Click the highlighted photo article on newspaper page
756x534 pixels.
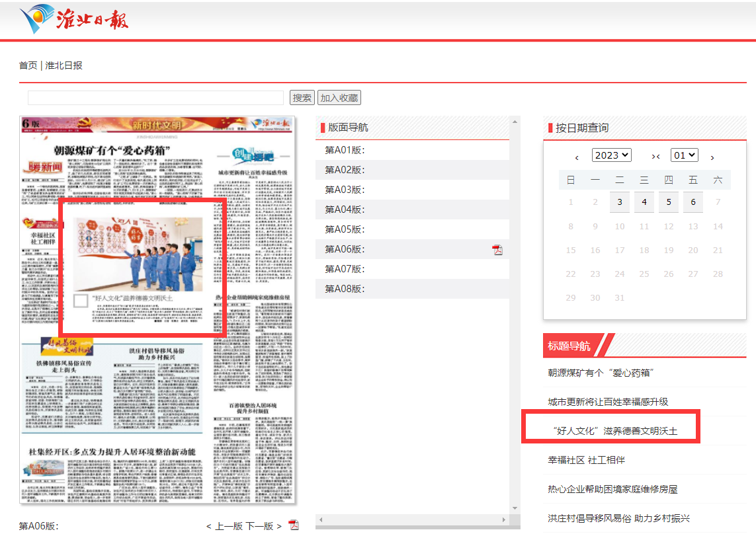pyautogui.click(x=144, y=266)
